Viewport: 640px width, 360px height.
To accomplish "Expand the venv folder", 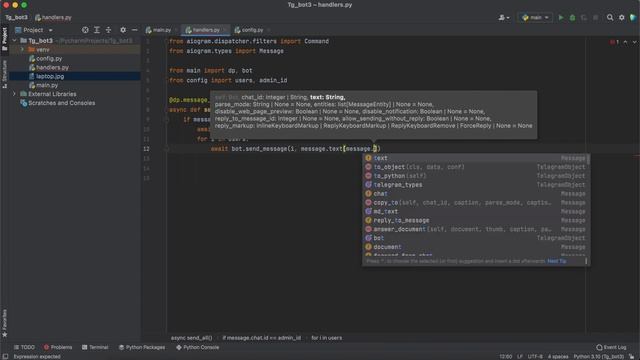I will pyautogui.click(x=22, y=49).
